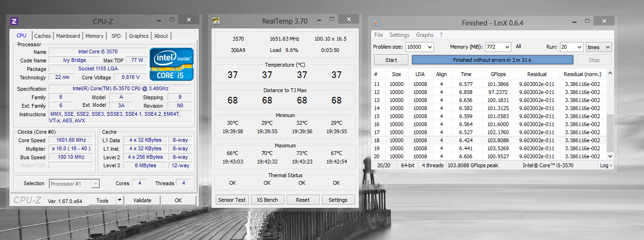Switch to the Mainboard tab

click(68, 36)
